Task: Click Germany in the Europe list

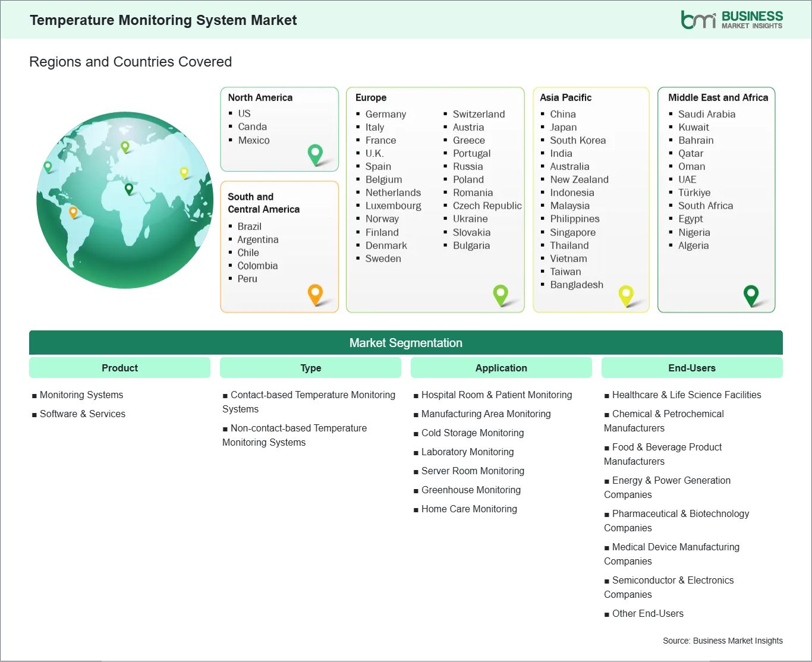Action: 386,114
